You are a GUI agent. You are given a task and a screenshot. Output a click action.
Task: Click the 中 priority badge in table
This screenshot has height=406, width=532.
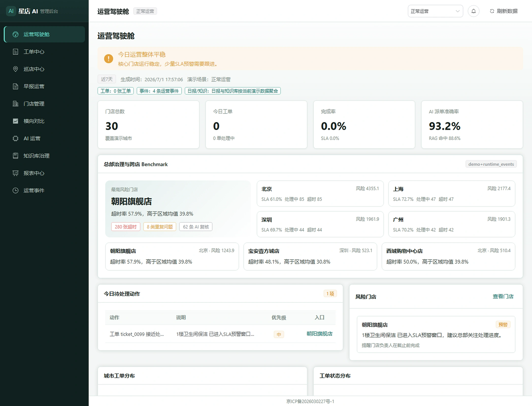279,334
